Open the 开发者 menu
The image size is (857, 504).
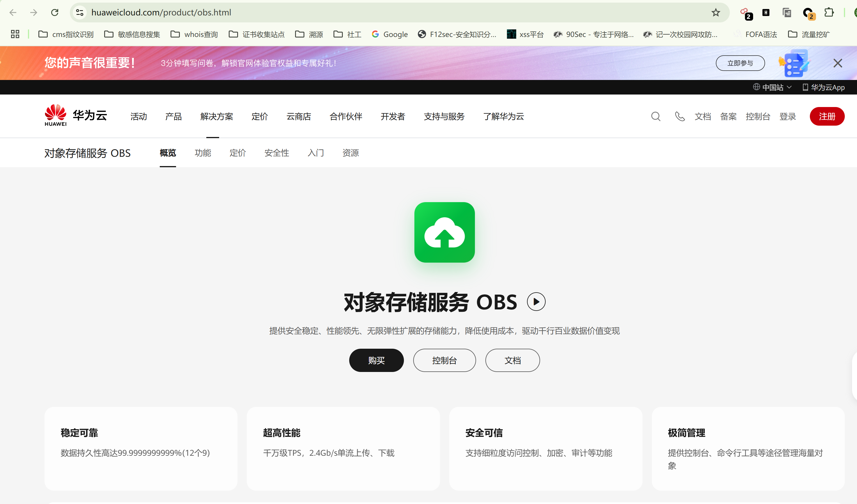(393, 117)
